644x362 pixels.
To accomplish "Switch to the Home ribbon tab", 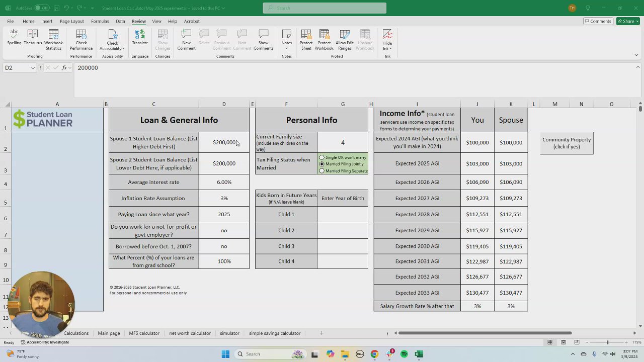I will tap(28, 21).
